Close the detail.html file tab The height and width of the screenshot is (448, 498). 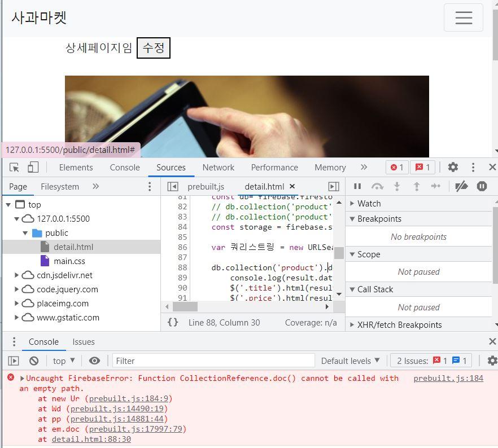click(x=292, y=186)
